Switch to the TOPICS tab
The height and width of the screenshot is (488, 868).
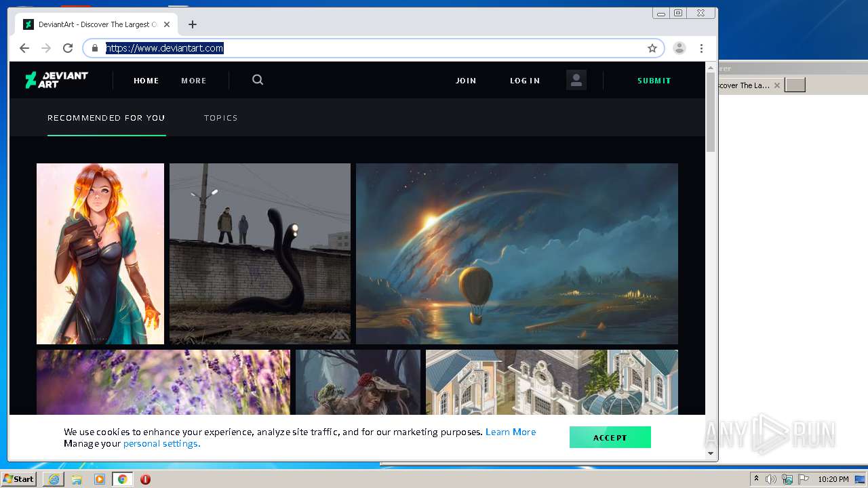pos(221,118)
